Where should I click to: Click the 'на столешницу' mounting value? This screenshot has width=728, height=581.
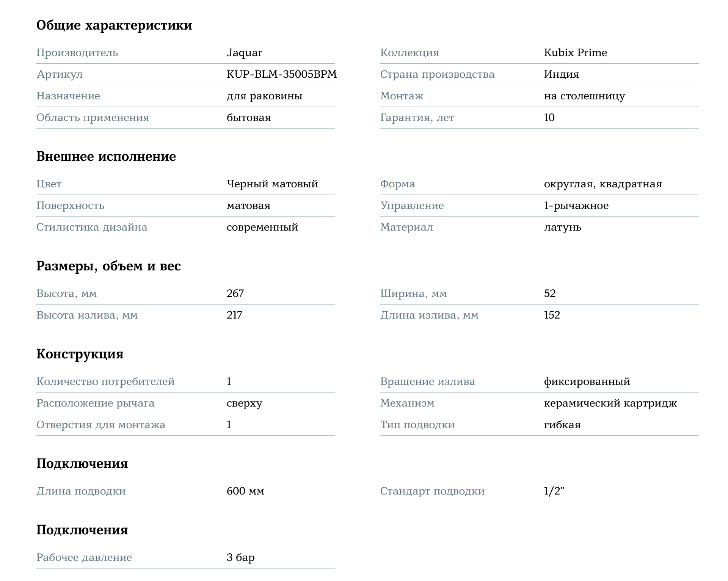tap(584, 96)
